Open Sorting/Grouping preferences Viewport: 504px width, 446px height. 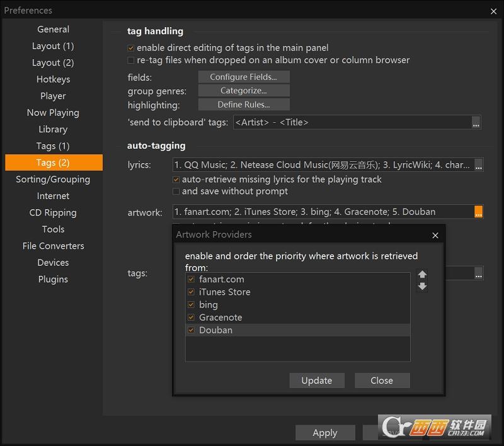coord(54,180)
